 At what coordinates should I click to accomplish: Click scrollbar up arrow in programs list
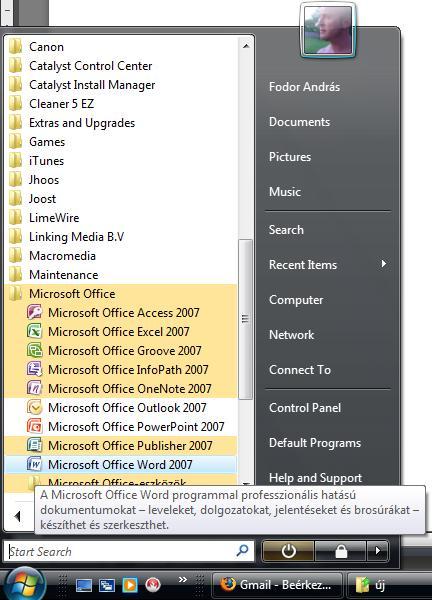point(246,46)
